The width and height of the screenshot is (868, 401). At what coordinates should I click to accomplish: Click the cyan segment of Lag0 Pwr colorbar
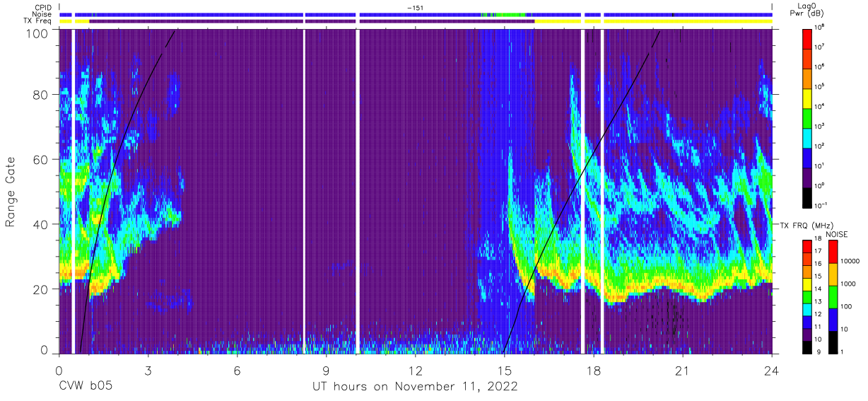(809, 138)
